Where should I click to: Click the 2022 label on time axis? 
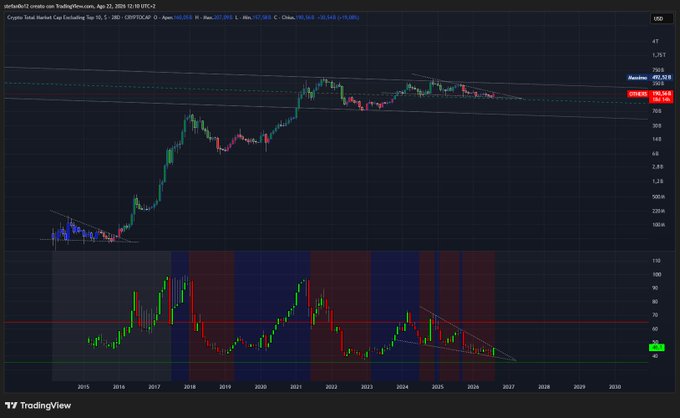331,387
